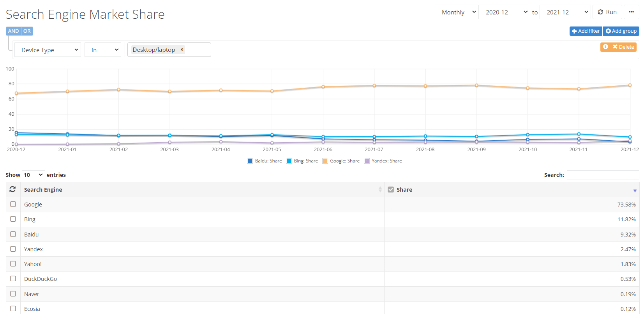Open the three-dots more options menu
The image size is (644, 314).
tap(631, 12)
